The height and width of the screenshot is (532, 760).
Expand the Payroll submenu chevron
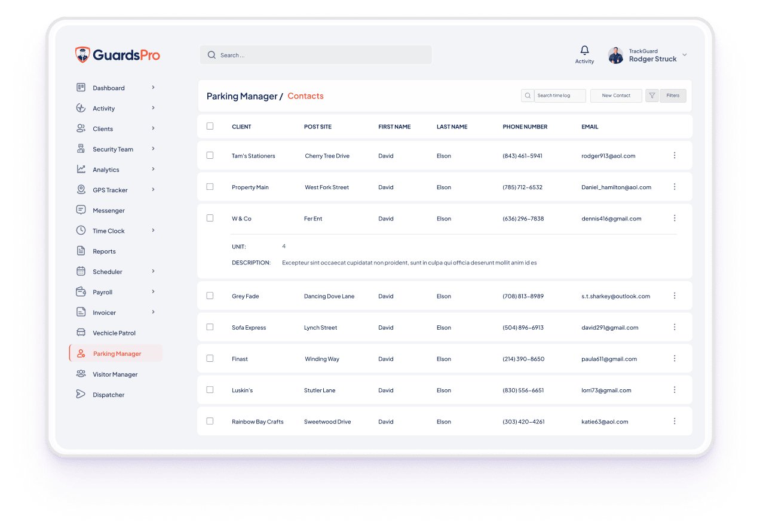[x=153, y=291]
